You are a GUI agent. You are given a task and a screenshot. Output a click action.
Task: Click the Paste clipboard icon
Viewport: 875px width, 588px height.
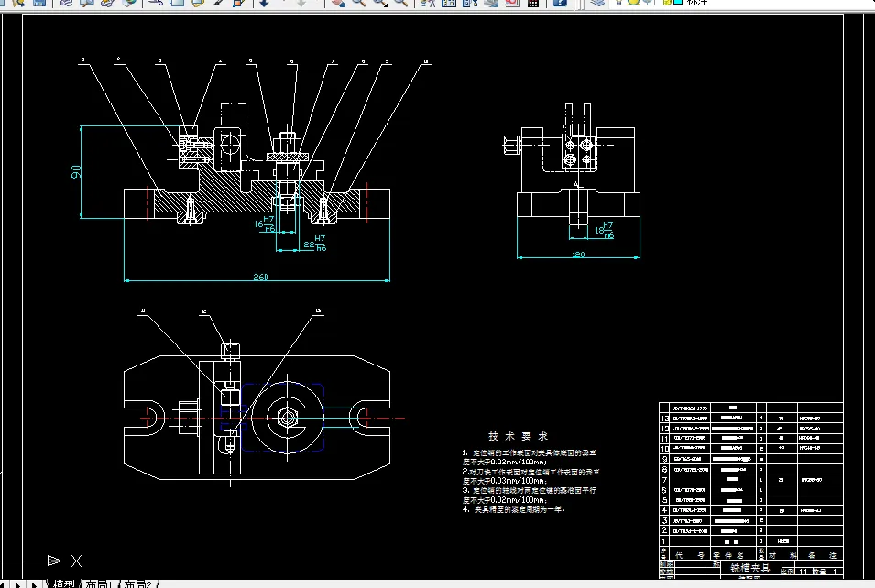point(198,3)
